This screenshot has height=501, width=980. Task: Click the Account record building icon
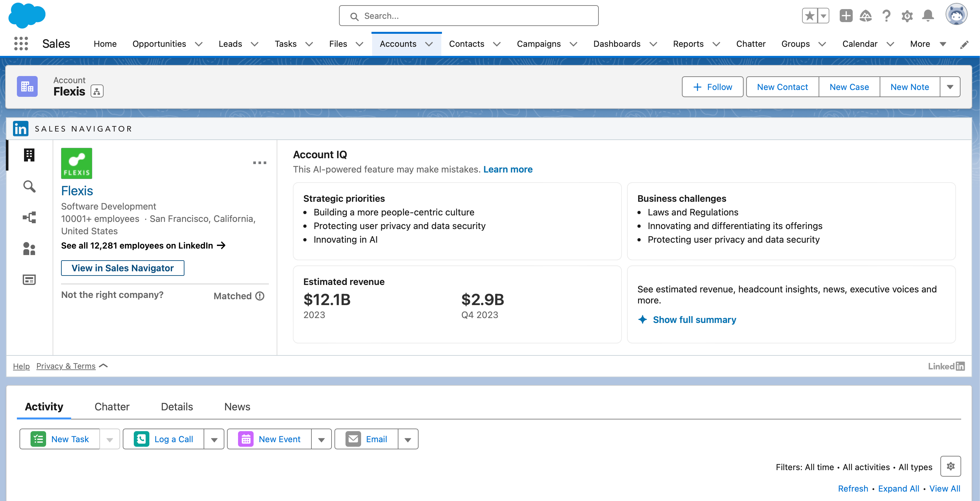[27, 86]
